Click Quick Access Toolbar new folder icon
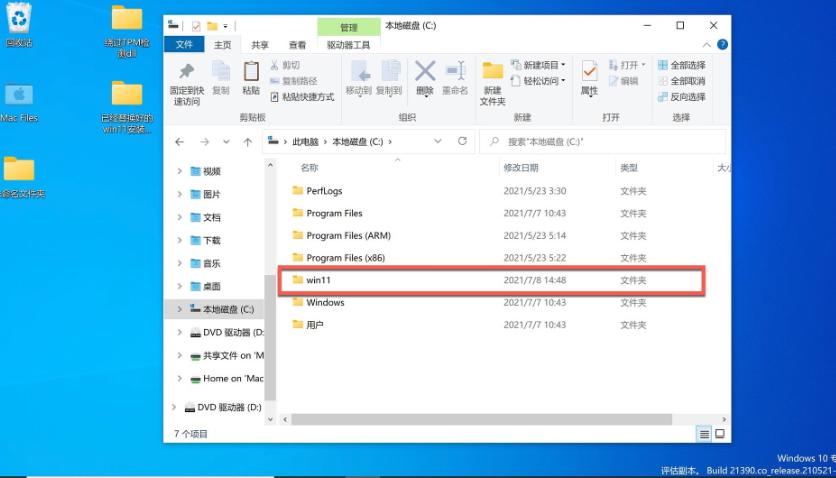836x478 pixels. [212, 26]
